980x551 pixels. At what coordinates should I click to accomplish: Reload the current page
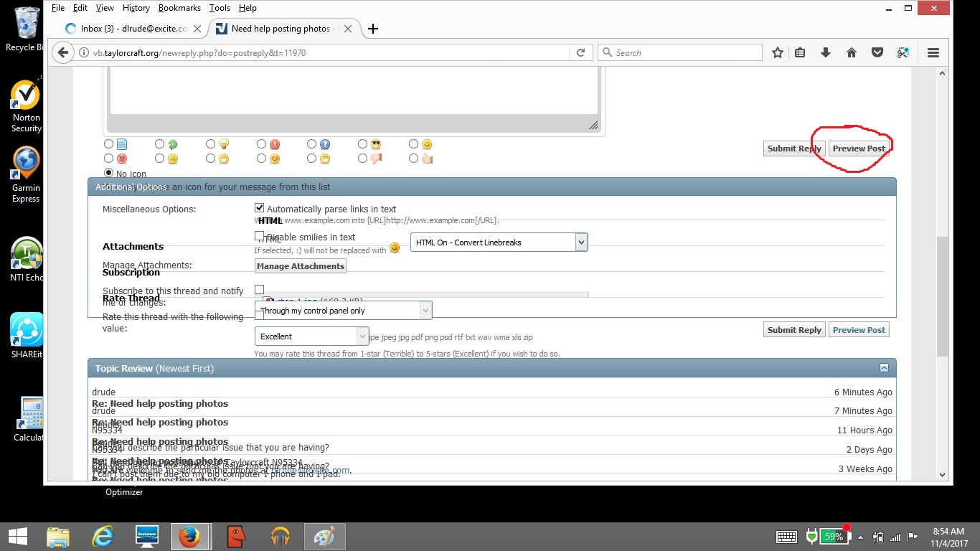580,52
